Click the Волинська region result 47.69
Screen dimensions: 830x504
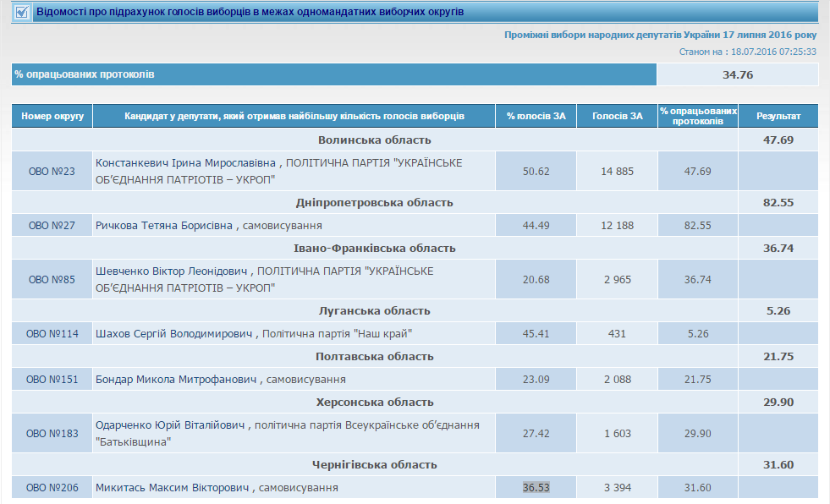(x=778, y=140)
